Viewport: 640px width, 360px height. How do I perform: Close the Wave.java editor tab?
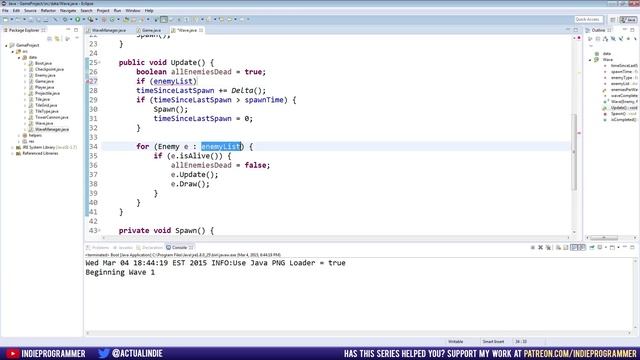[x=201, y=30]
